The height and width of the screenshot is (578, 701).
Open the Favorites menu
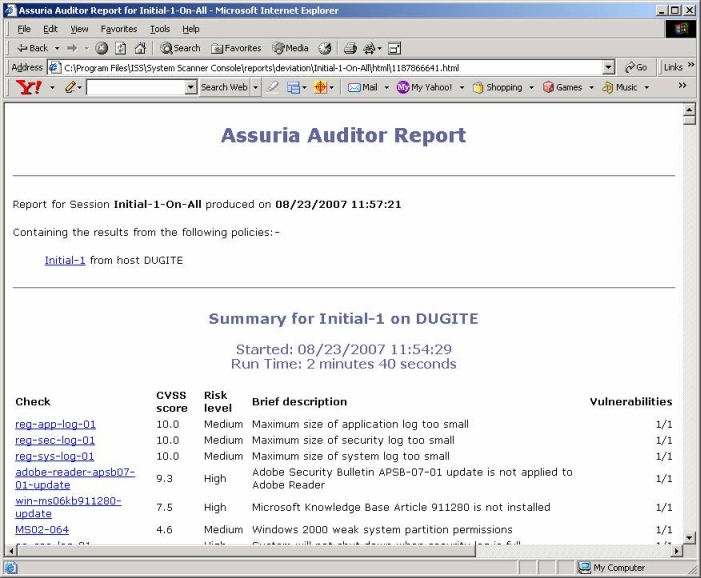pyautogui.click(x=119, y=29)
